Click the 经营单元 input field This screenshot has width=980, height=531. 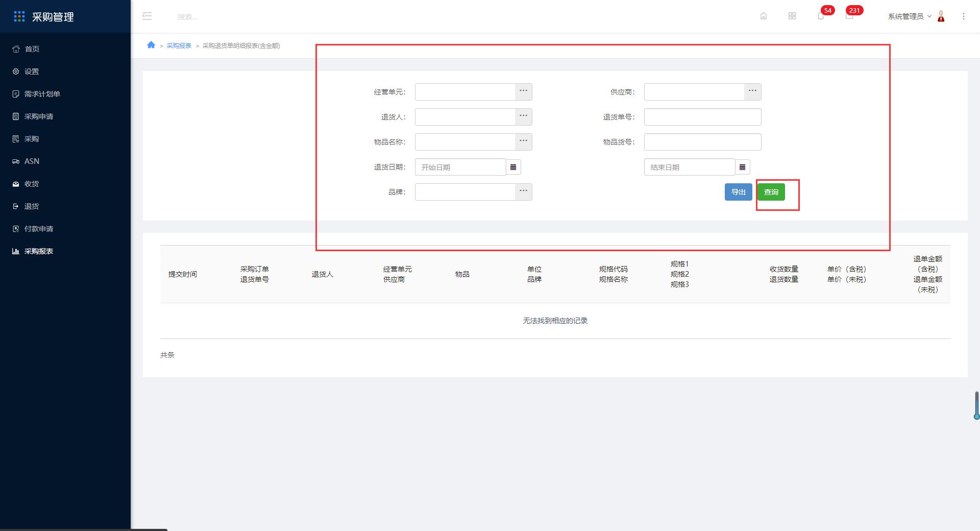465,92
